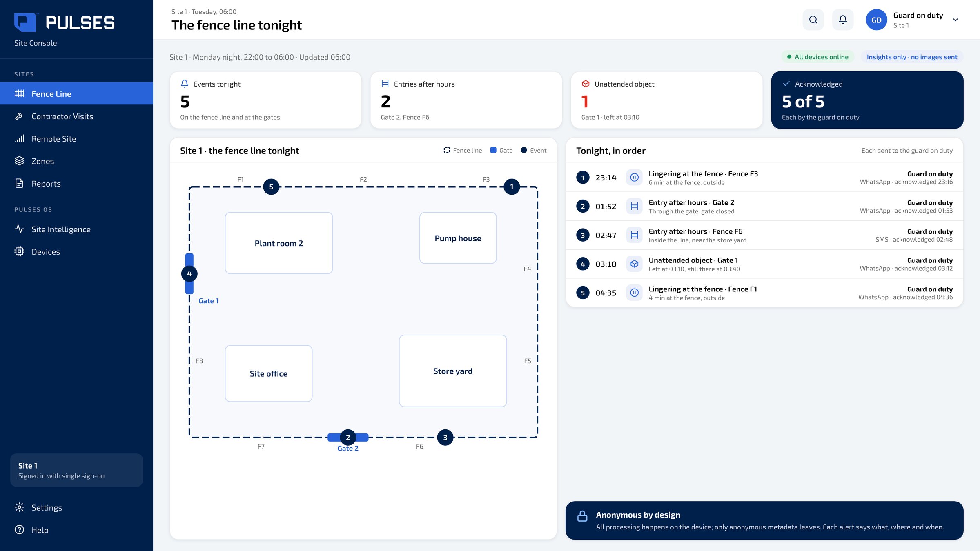Click the Gate legend color swatch

493,150
